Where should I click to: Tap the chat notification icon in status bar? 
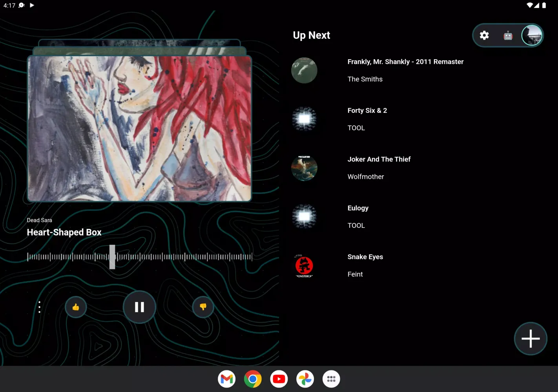click(22, 5)
